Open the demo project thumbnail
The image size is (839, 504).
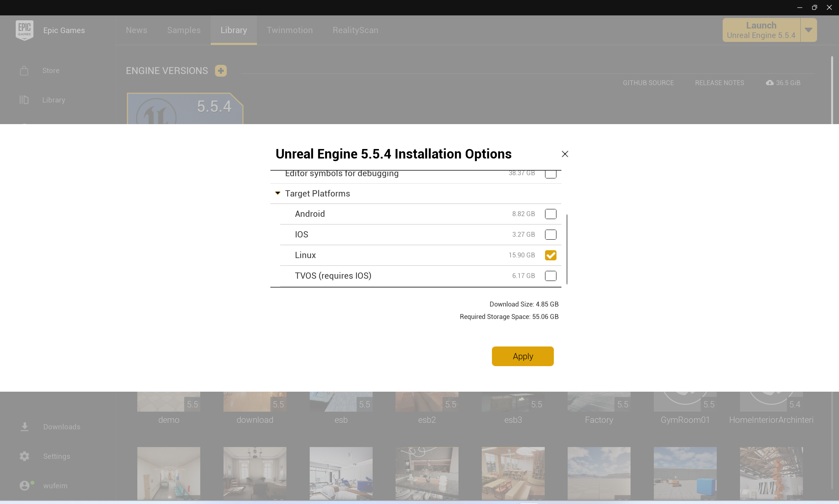click(x=168, y=402)
